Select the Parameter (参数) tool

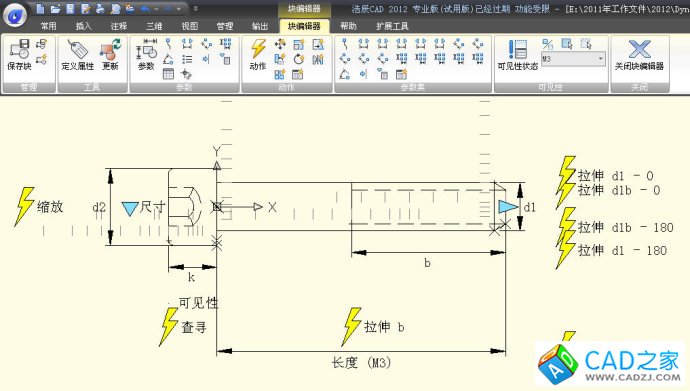tap(146, 54)
